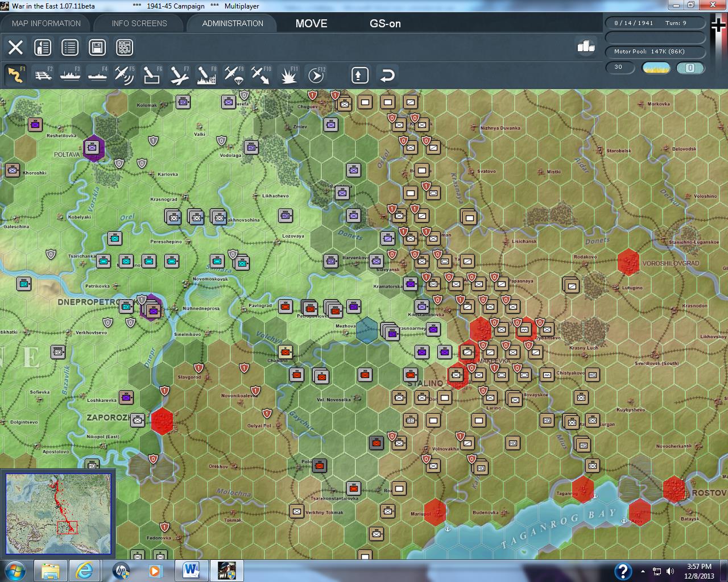
Task: Click the bar chart icon
Action: click(586, 46)
